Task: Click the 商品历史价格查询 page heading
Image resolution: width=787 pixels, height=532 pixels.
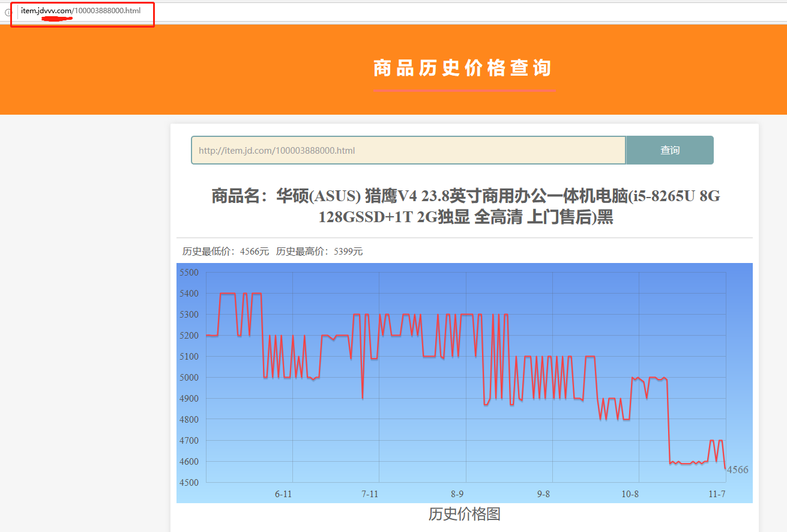Action: 463,68
